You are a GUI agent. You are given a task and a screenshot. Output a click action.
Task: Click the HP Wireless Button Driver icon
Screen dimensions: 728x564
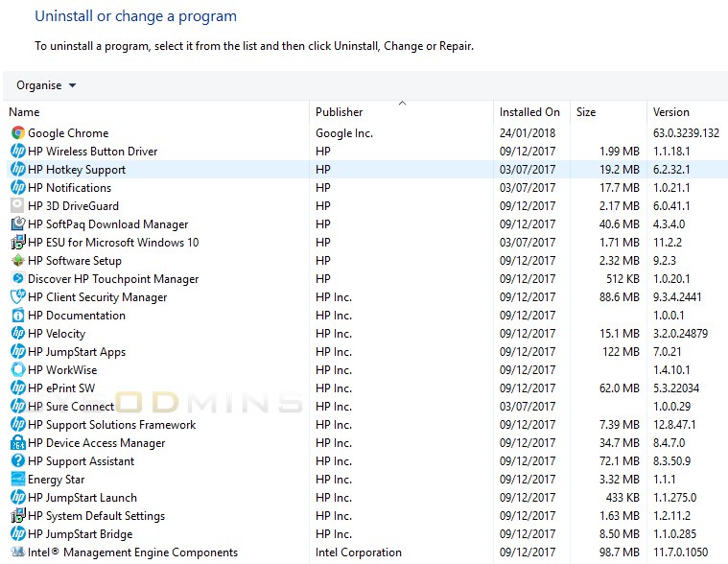pos(17,152)
